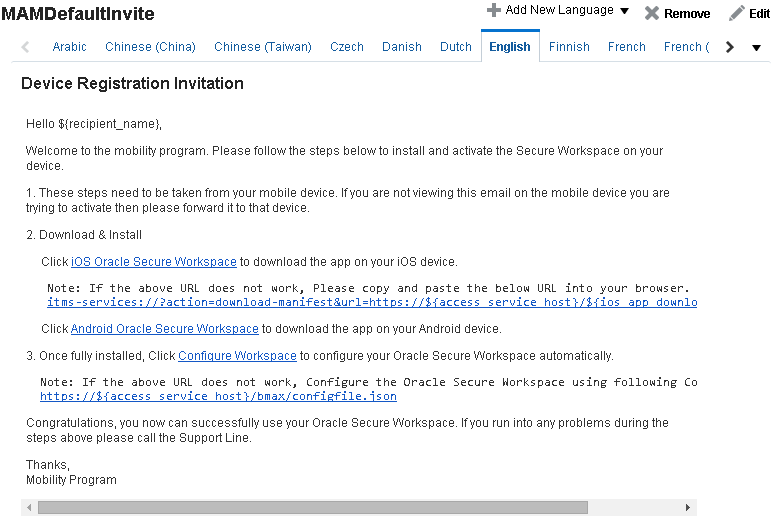Open the French language tab
Screen dimensions: 774x520
627,47
